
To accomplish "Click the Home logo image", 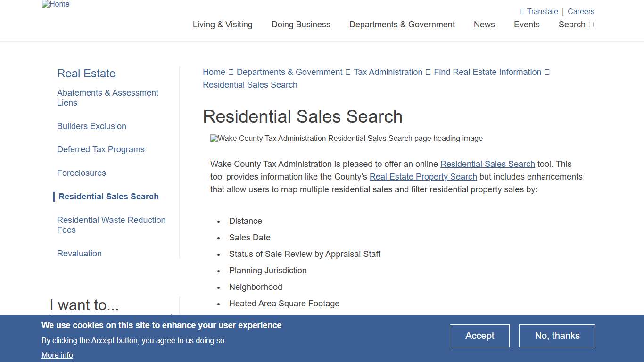I will pos(56,4).
